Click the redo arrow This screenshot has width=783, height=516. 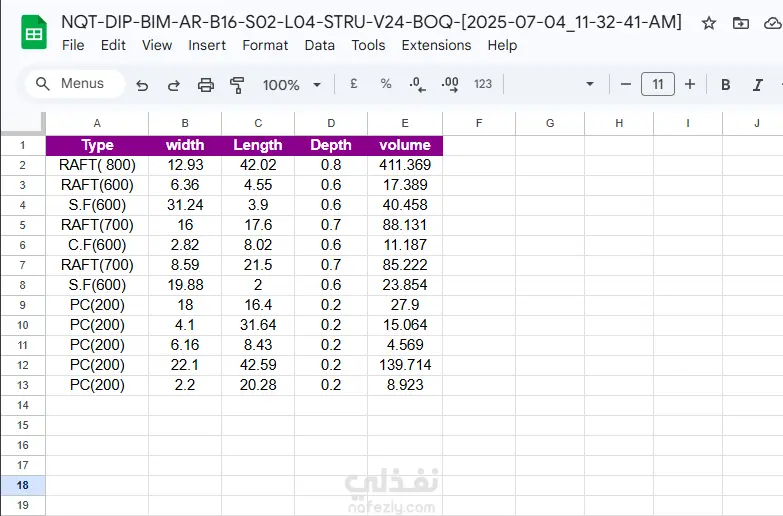173,85
